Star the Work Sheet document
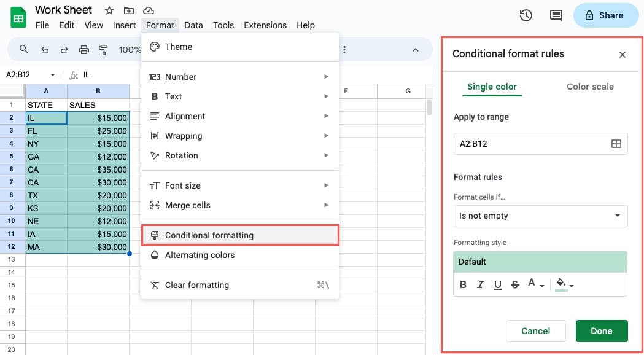 pyautogui.click(x=109, y=10)
